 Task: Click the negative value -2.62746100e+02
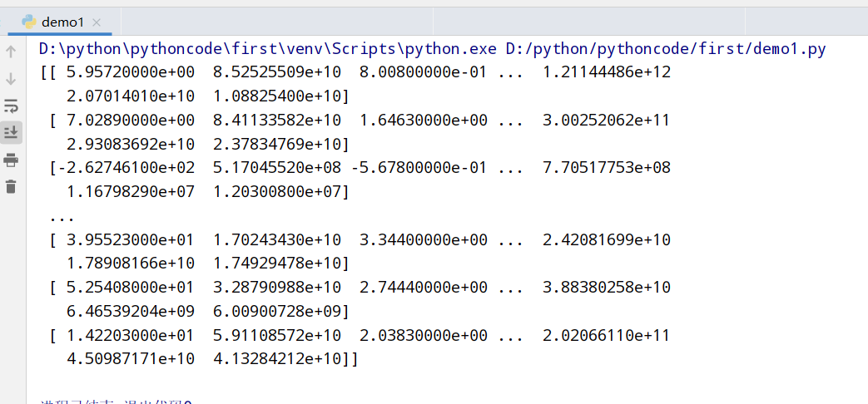tap(125, 167)
